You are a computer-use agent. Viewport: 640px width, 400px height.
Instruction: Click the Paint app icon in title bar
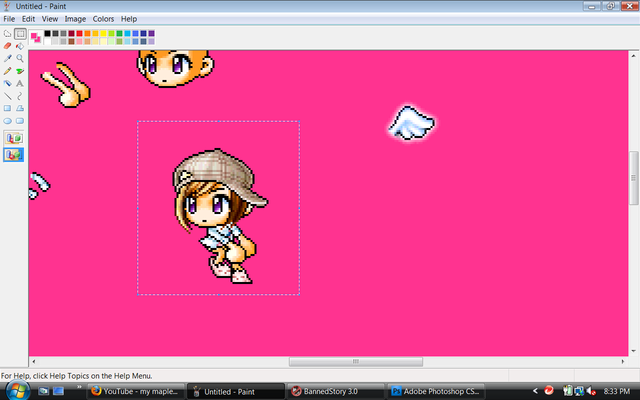pyautogui.click(x=7, y=6)
